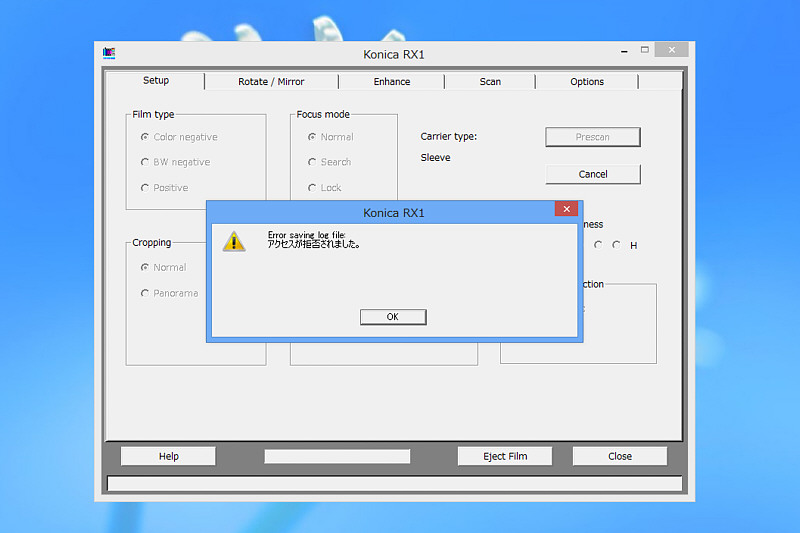This screenshot has height=533, width=800.
Task: Go to the Scan tab
Action: (x=490, y=82)
